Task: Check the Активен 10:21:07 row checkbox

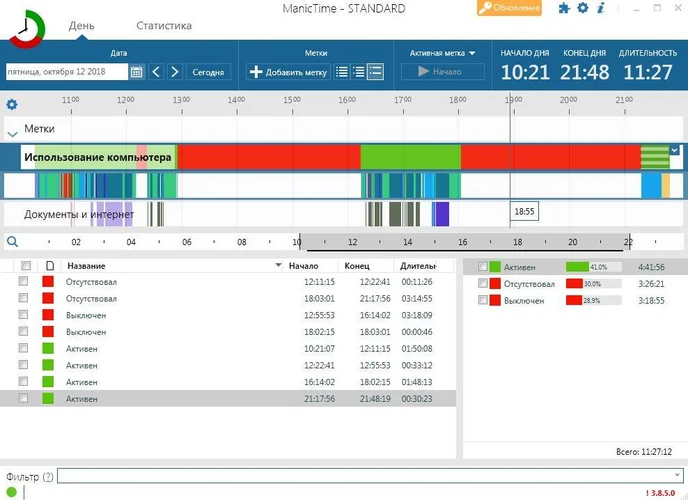Action: coord(23,348)
